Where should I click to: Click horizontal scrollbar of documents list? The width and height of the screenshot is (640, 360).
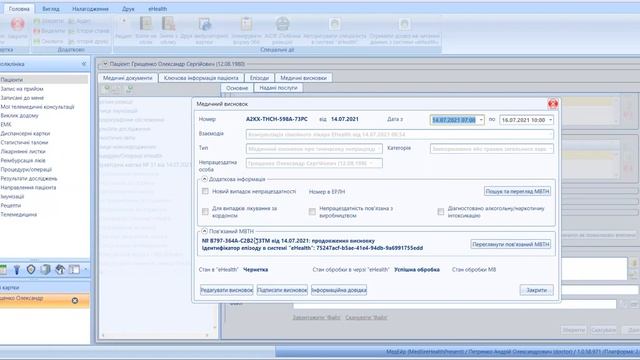pos(155,335)
